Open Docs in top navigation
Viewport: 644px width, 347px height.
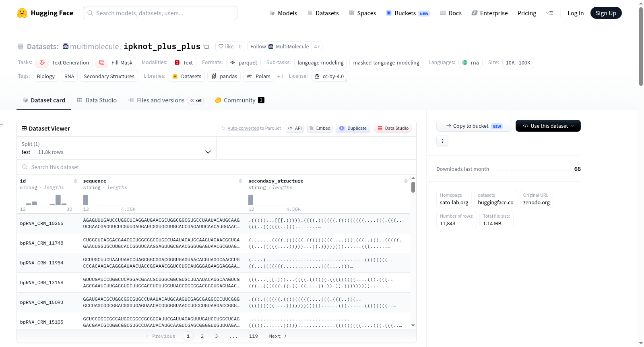pos(451,13)
